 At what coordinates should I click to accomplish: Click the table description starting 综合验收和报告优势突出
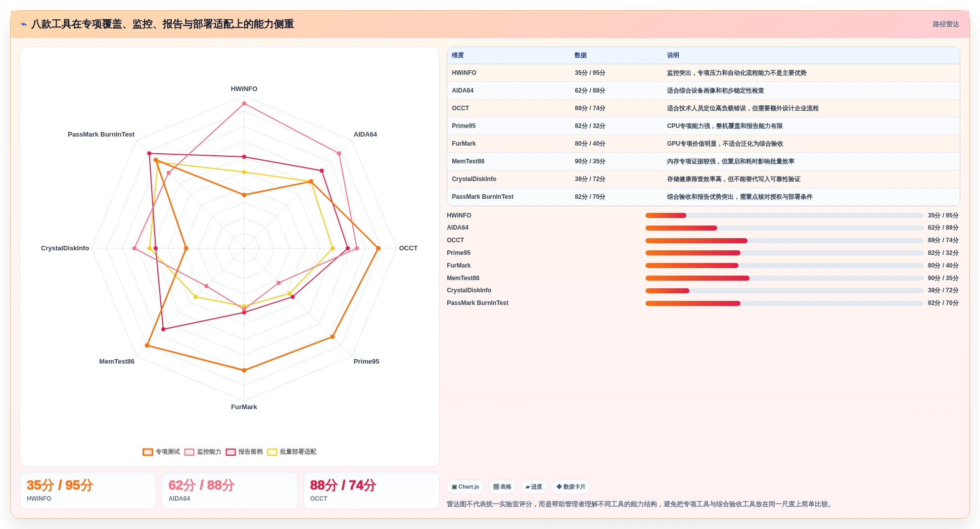tap(740, 197)
